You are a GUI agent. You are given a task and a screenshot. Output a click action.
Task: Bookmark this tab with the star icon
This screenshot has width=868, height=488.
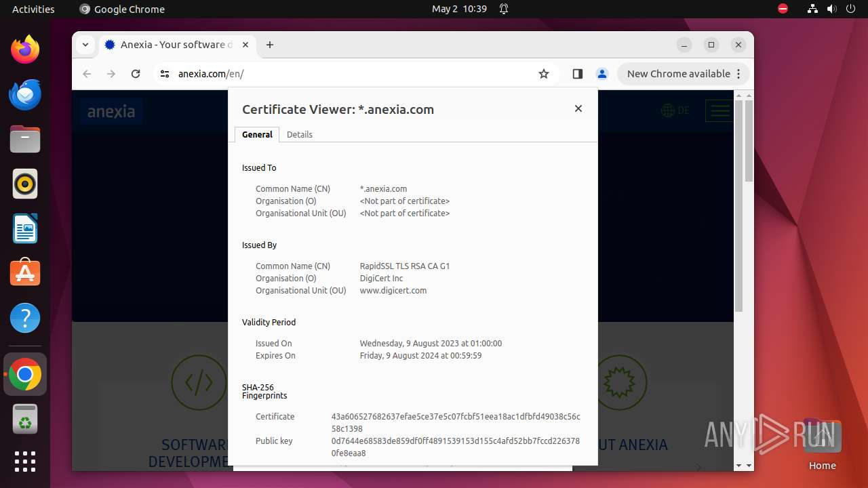[544, 74]
